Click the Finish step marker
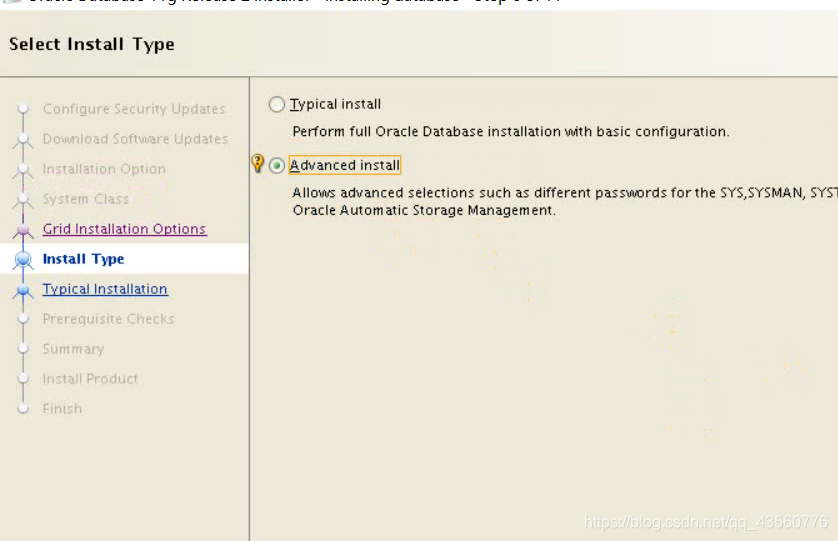838x541 pixels. pyautogui.click(x=23, y=409)
